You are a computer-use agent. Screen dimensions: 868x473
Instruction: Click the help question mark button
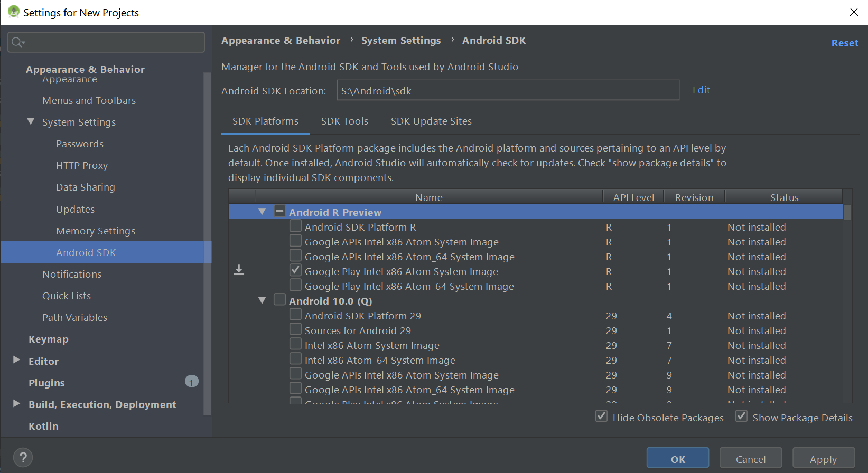point(23,457)
